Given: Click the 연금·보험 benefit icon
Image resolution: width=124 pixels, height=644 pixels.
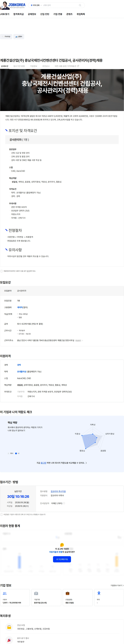Looking at the screenshot, I should [9, 627].
